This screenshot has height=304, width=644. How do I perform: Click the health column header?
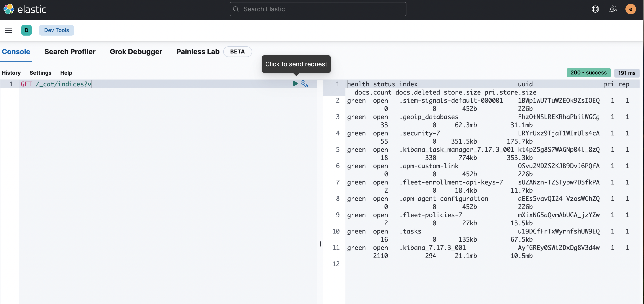[358, 84]
